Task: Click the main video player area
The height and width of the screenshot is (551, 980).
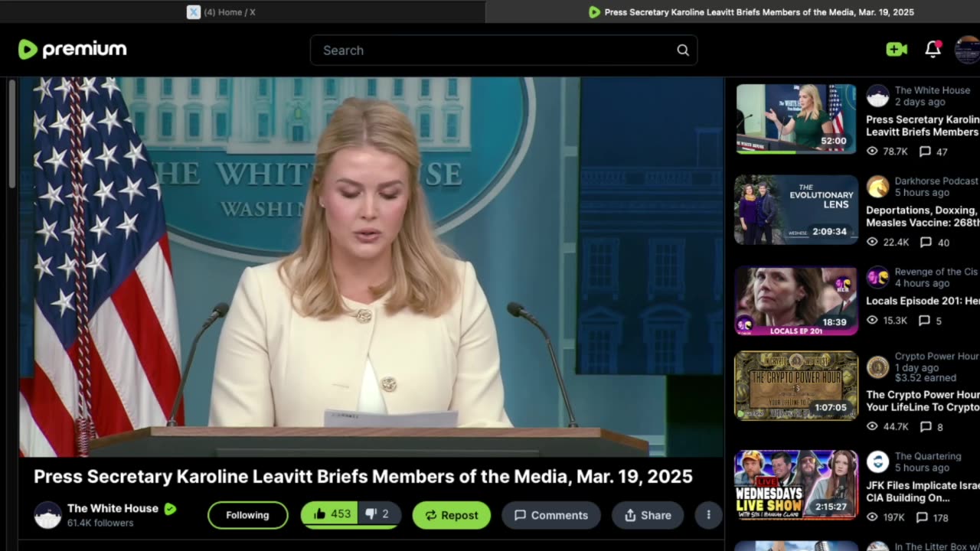Action: click(x=371, y=266)
